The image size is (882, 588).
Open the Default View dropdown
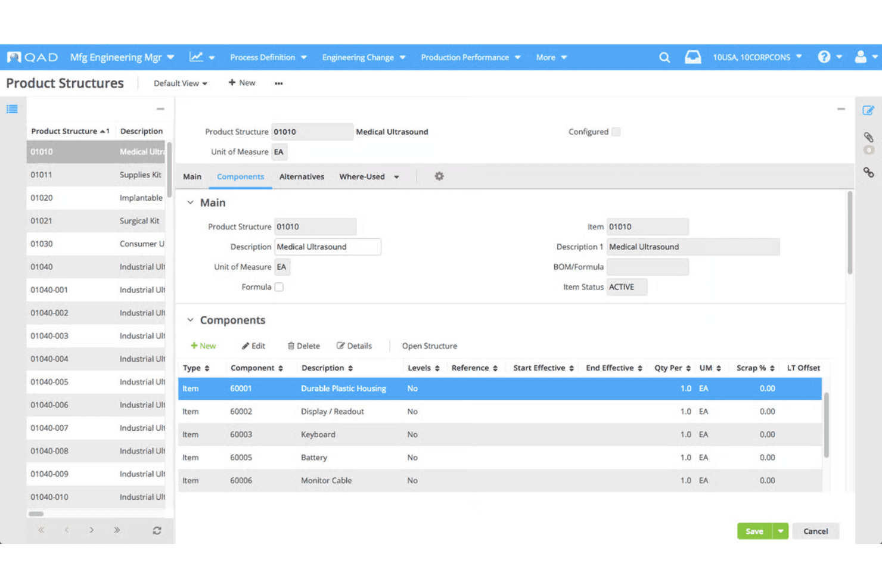(x=181, y=83)
